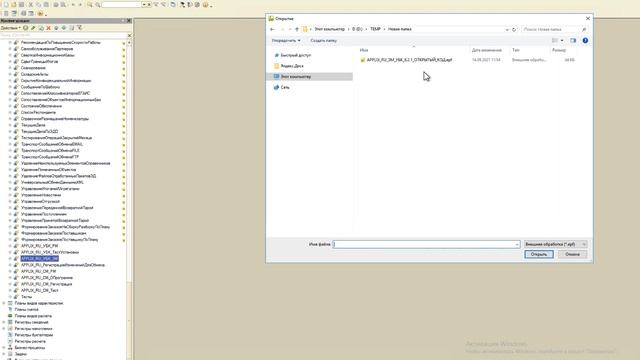Click the Cut icon in main toolbar
This screenshot has width=640, height=360.
[31, 4]
